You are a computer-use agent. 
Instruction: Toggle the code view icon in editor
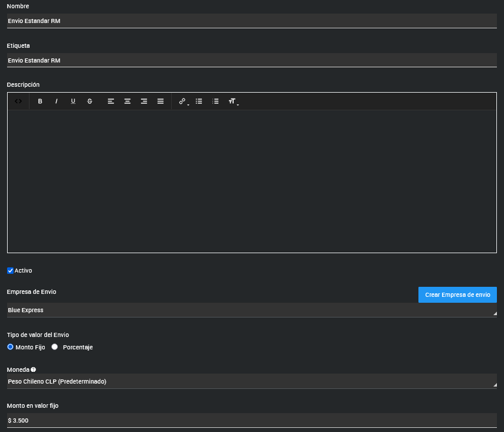tap(18, 101)
